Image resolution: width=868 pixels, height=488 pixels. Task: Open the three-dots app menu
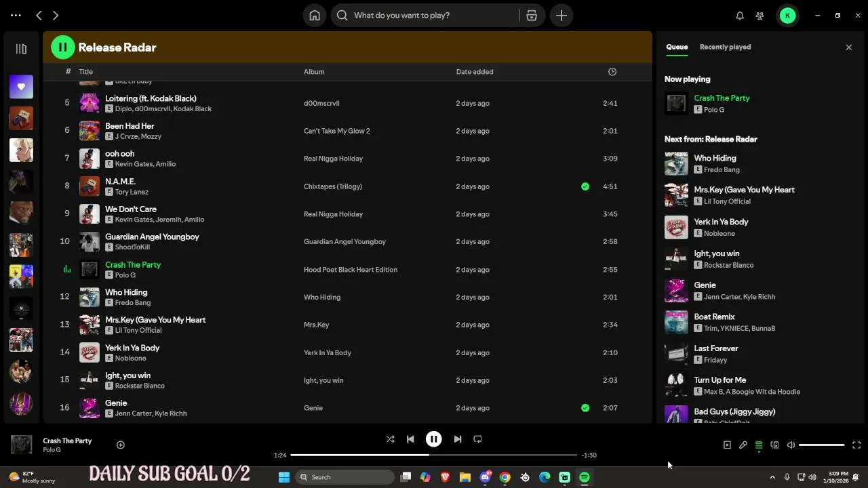pos(16,15)
